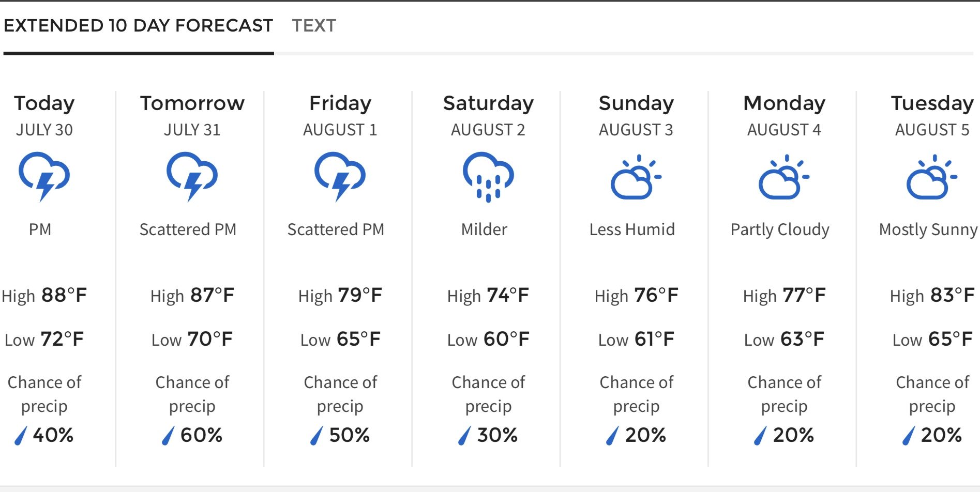Select the Monday August 4 day heading

coord(784,116)
